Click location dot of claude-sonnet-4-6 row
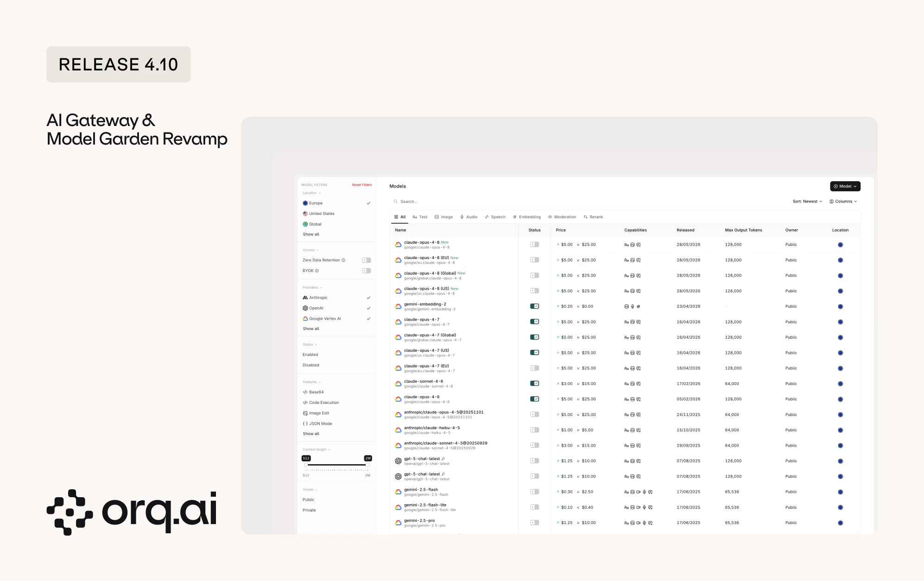Viewport: 924px width, 581px height. tap(840, 384)
